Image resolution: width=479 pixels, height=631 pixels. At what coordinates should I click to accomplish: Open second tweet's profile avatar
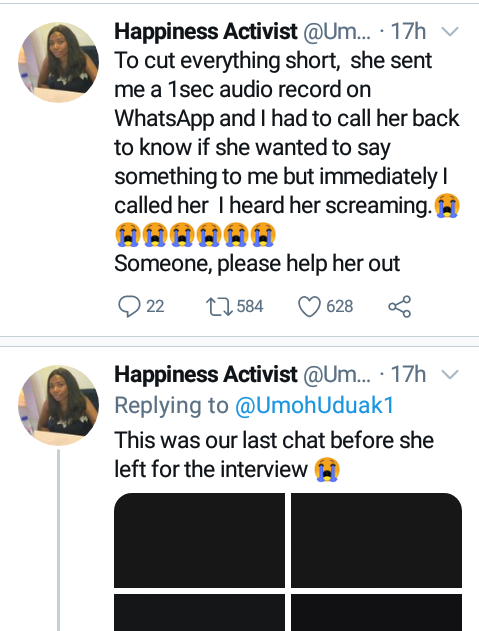point(58,405)
